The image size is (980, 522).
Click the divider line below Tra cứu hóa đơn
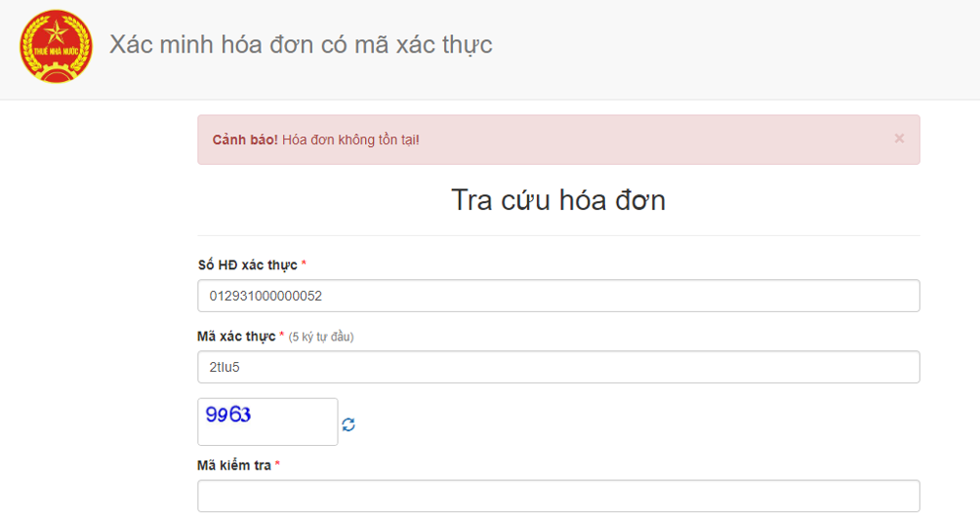(x=558, y=236)
